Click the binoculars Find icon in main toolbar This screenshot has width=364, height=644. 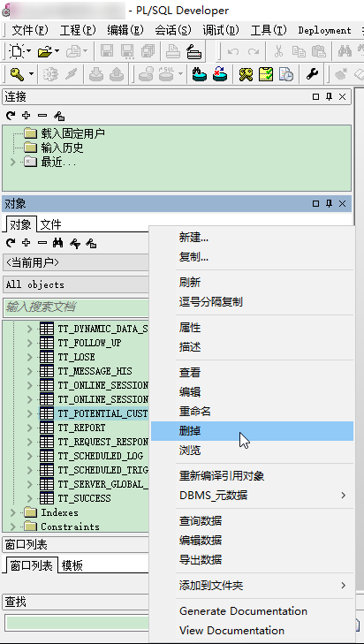point(345,51)
